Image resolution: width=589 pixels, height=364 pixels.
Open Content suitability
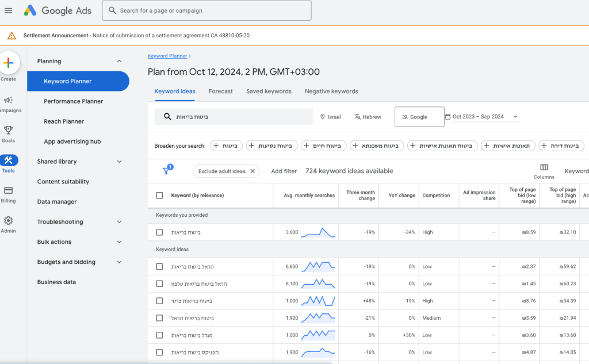click(x=63, y=182)
